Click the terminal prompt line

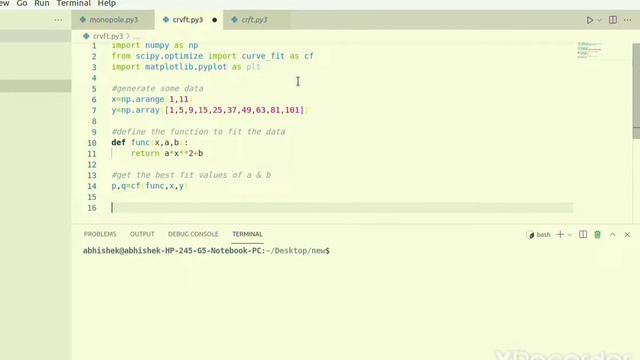pyautogui.click(x=206, y=251)
